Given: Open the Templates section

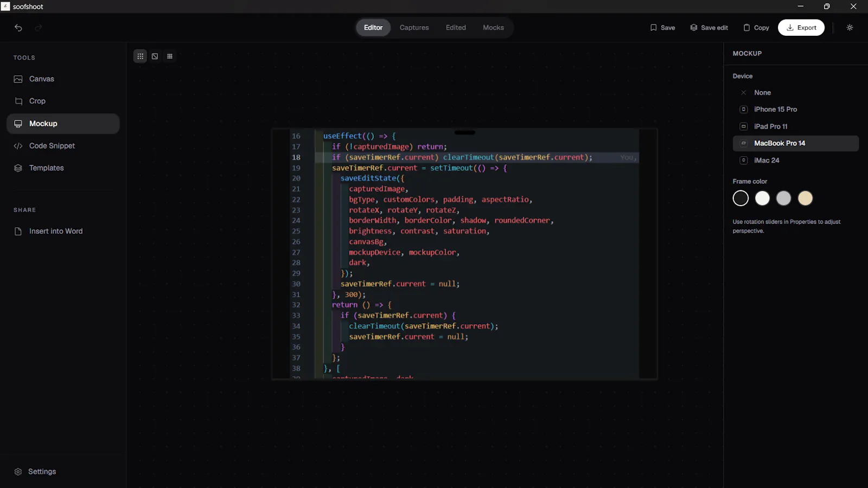Looking at the screenshot, I should click(x=63, y=168).
